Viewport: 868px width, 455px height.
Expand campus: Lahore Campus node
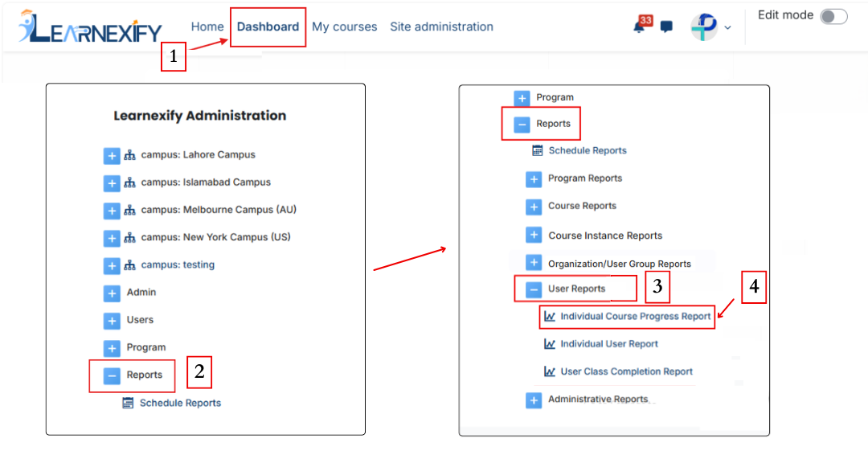point(112,156)
